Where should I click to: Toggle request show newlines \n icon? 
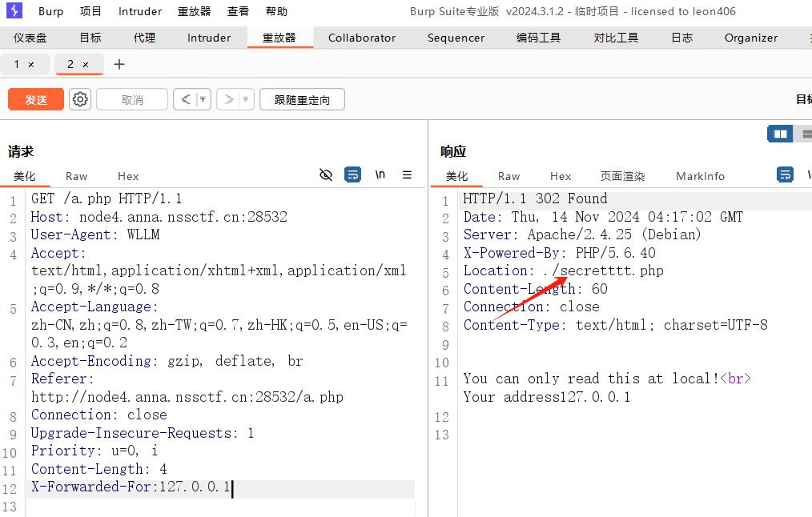380,174
